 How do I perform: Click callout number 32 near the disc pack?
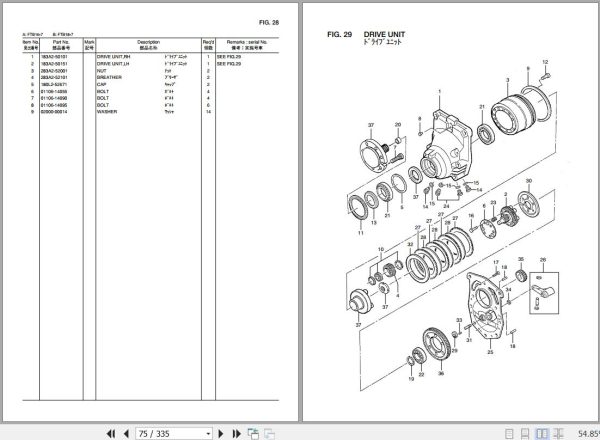[410, 244]
